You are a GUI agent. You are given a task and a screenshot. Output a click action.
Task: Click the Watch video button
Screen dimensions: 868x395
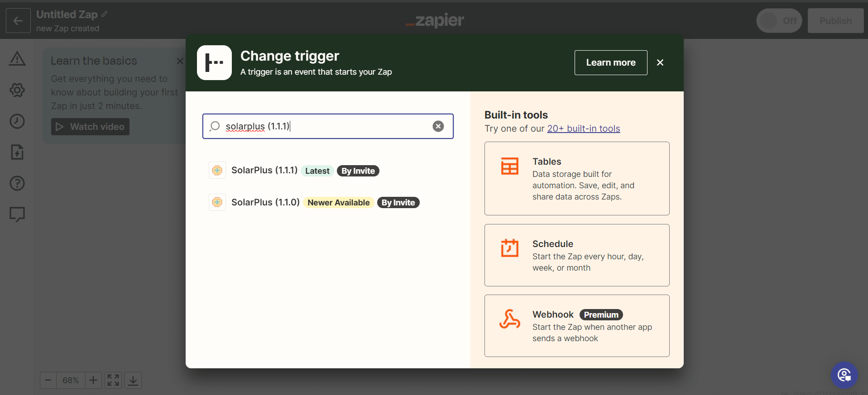[x=90, y=127]
